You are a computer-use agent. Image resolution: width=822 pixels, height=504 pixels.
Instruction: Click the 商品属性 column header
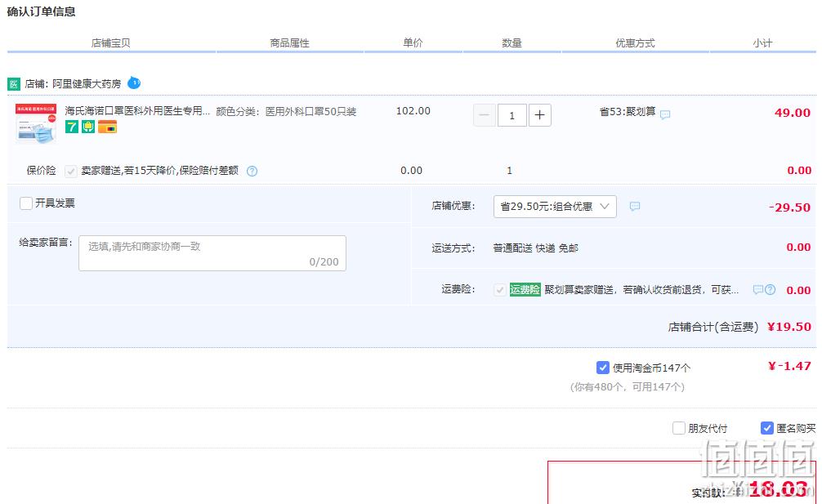[289, 43]
